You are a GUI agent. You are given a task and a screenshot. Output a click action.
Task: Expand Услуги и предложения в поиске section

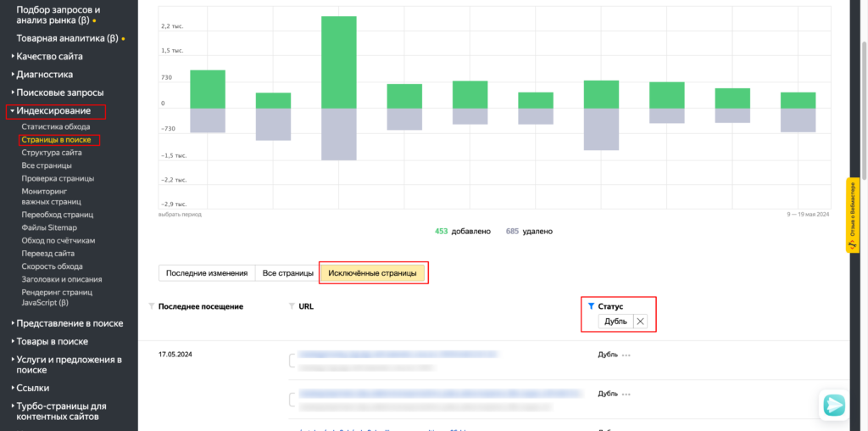(x=66, y=365)
